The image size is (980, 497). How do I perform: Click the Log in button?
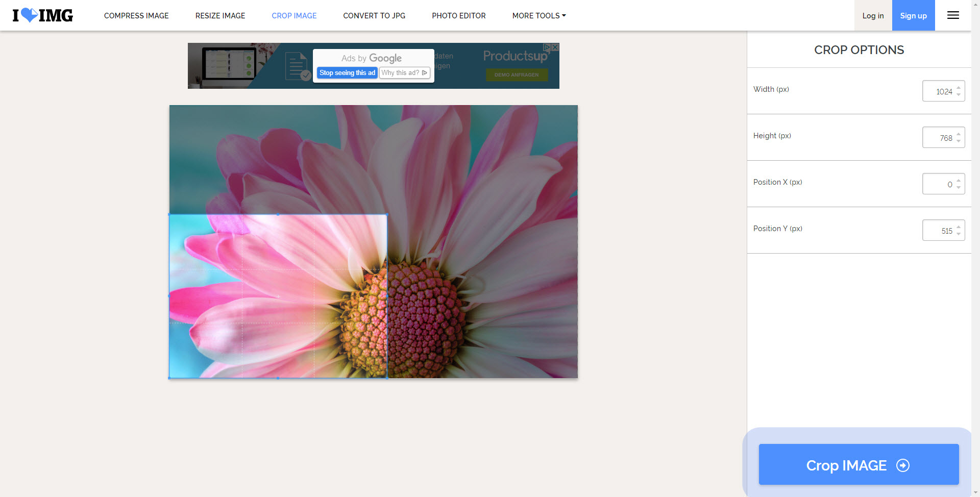coord(873,16)
